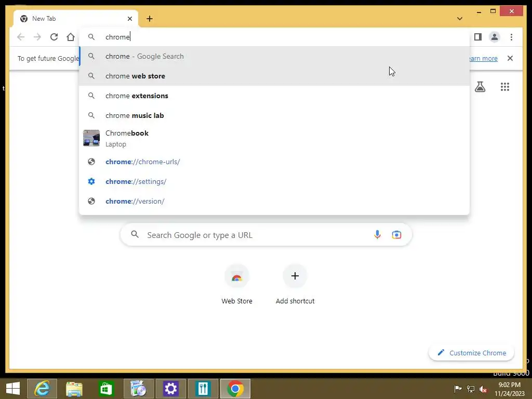Open the chrome://settings/ suggestion
This screenshot has width=532, height=399.
pyautogui.click(x=274, y=181)
